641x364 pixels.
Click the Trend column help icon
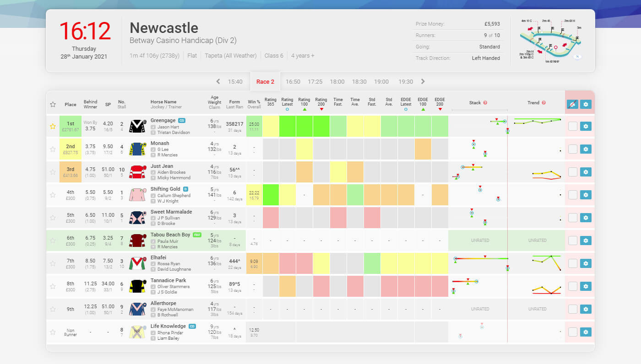(543, 102)
